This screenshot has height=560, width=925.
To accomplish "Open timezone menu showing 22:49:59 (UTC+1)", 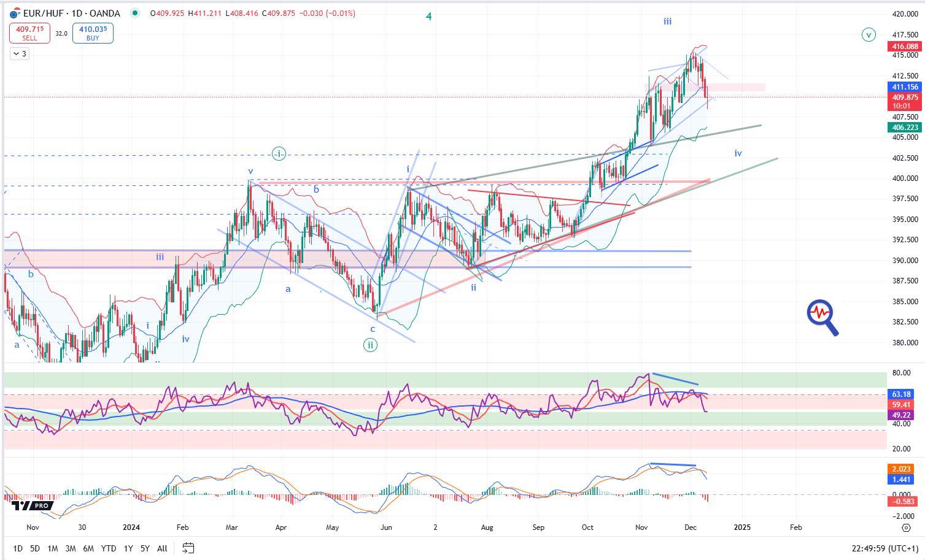I will coord(884,548).
